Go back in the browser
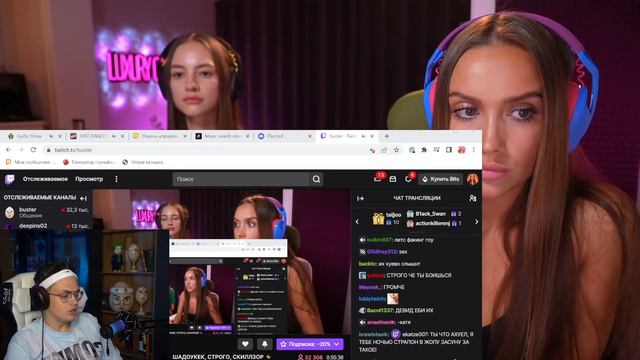This screenshot has height=360, width=640. coord(9,150)
